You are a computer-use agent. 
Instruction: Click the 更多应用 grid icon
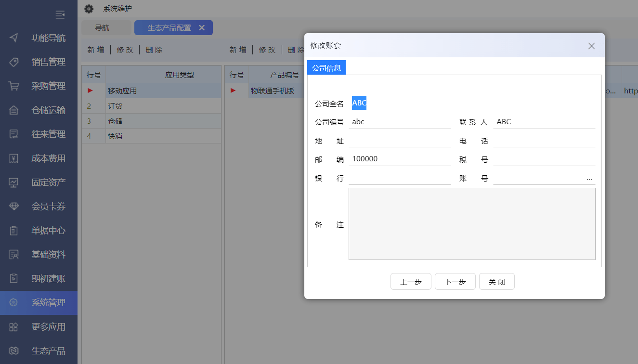(14, 327)
